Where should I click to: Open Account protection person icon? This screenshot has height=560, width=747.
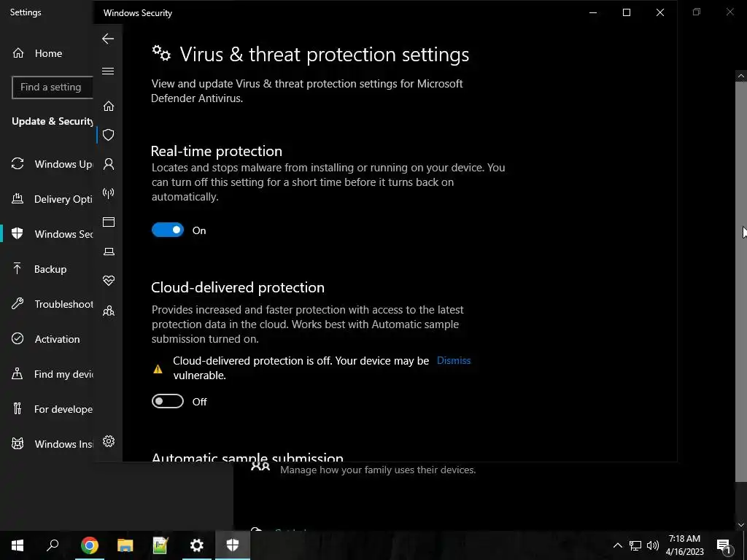(x=109, y=164)
